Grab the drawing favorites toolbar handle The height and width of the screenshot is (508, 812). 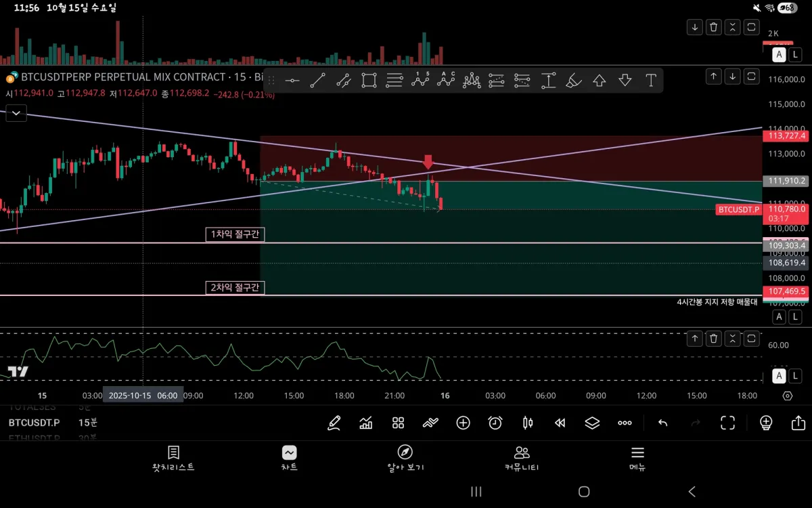pyautogui.click(x=271, y=81)
